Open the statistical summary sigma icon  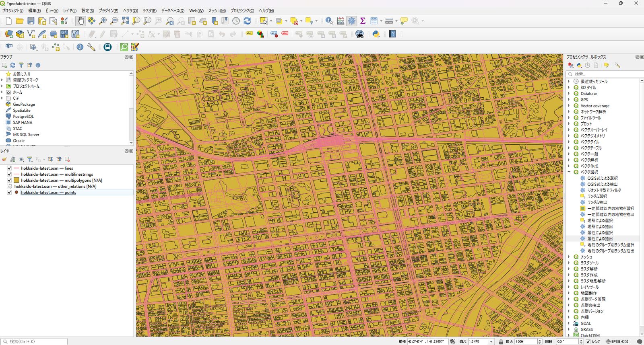[363, 21]
